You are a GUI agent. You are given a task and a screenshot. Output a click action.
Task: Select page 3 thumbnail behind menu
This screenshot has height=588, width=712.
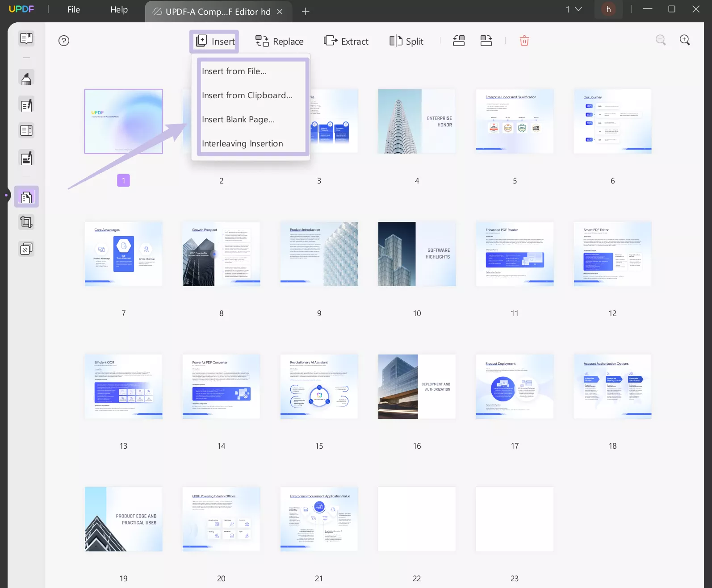[334, 121]
